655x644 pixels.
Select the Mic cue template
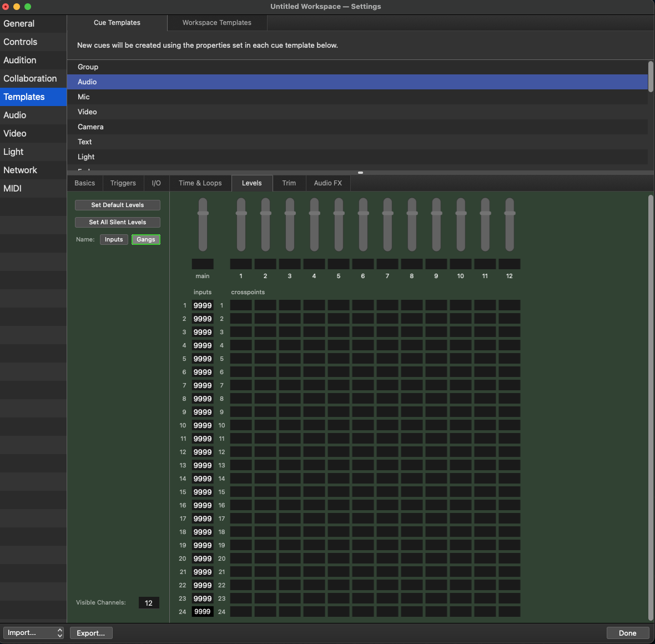tap(84, 97)
